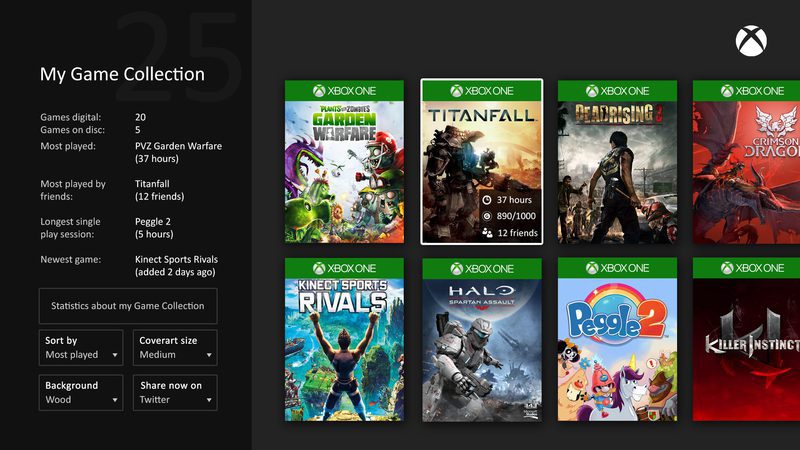Expand the Coverart size dropdown
800x450 pixels.
click(175, 348)
